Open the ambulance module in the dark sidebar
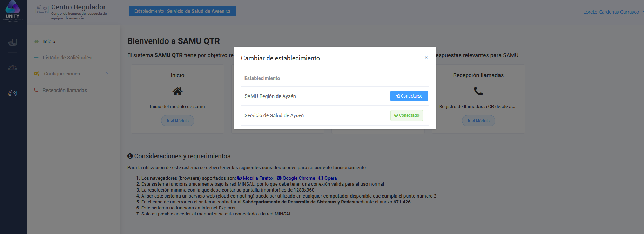Screen dimensions: 644x234 [x=13, y=93]
